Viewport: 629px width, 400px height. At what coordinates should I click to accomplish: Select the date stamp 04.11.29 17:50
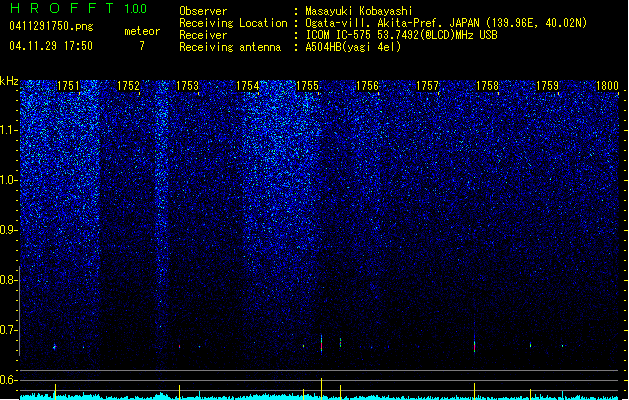tap(51, 46)
